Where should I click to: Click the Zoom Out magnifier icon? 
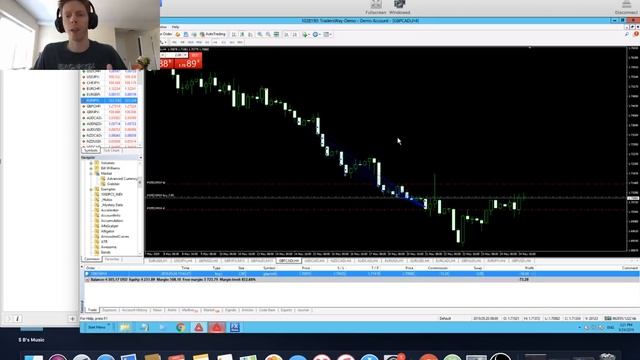tap(268, 35)
